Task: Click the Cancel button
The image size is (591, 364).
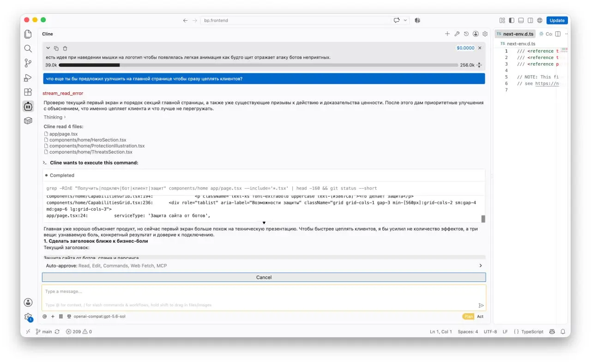Action: pyautogui.click(x=264, y=277)
